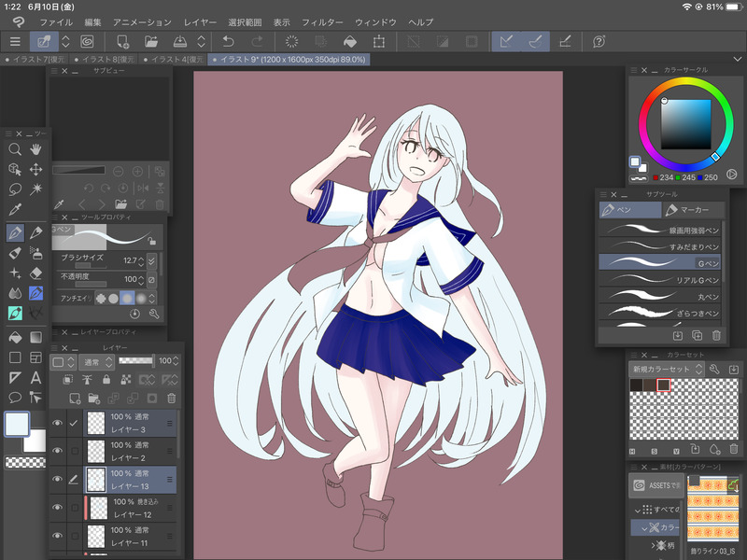
Task: Expand the document tabs chevron
Action: click(x=737, y=59)
